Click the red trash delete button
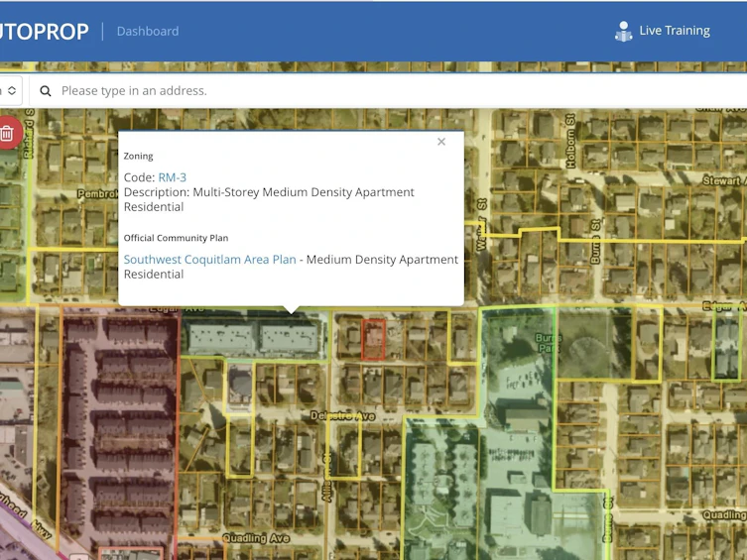This screenshot has width=747, height=560. pyautogui.click(x=7, y=133)
